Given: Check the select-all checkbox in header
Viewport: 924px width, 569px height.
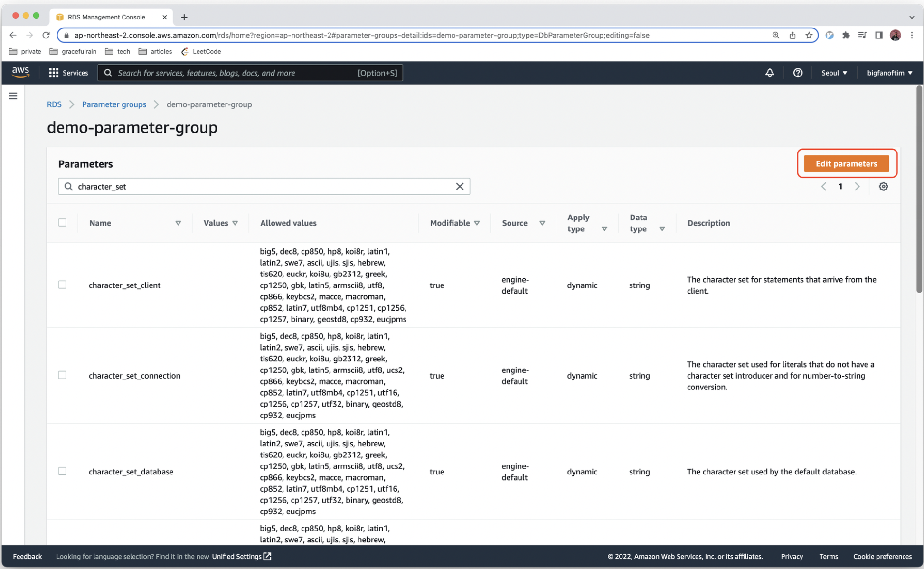Looking at the screenshot, I should 62,223.
